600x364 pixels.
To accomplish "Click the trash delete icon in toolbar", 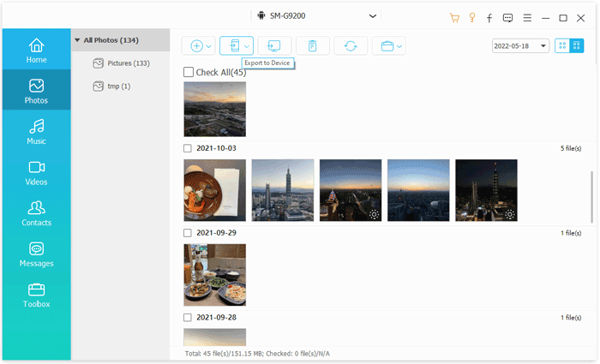I will pos(312,46).
